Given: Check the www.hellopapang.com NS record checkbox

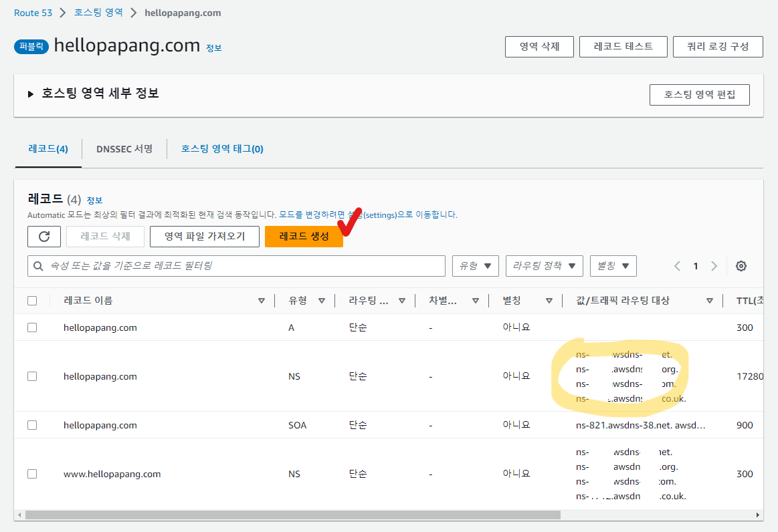Looking at the screenshot, I should click(x=32, y=474).
